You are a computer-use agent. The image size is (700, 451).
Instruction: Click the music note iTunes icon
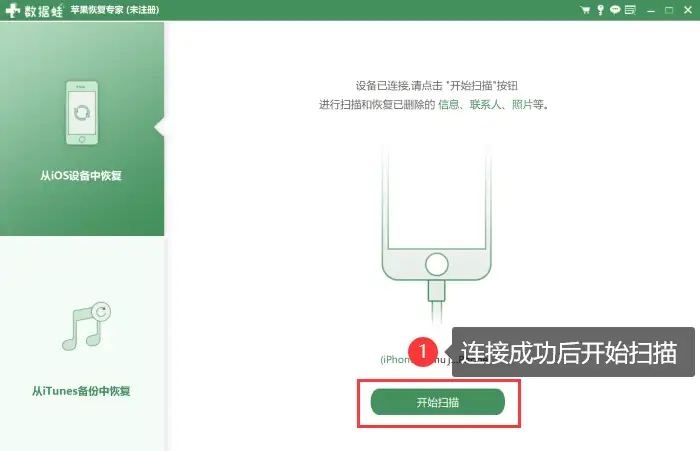pos(86,326)
